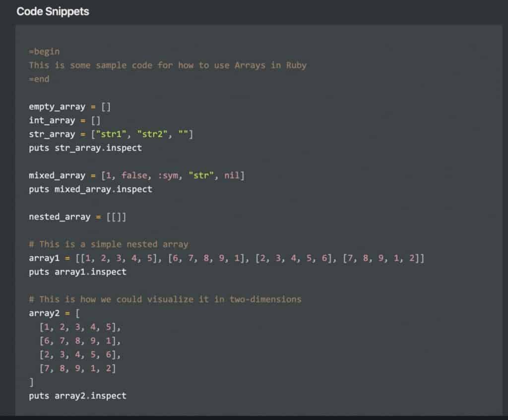Viewport: 508px width, 420px height.
Task: Click the array1 assignment line
Action: [226, 258]
